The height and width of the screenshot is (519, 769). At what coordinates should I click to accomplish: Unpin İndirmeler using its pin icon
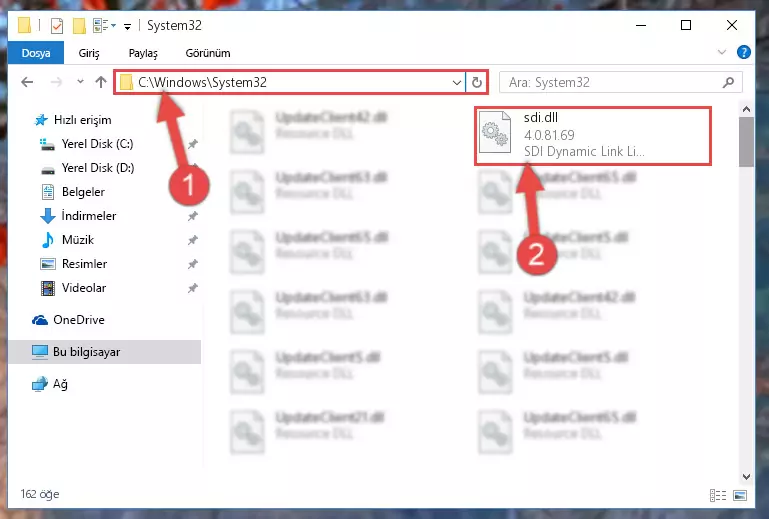[x=193, y=216]
